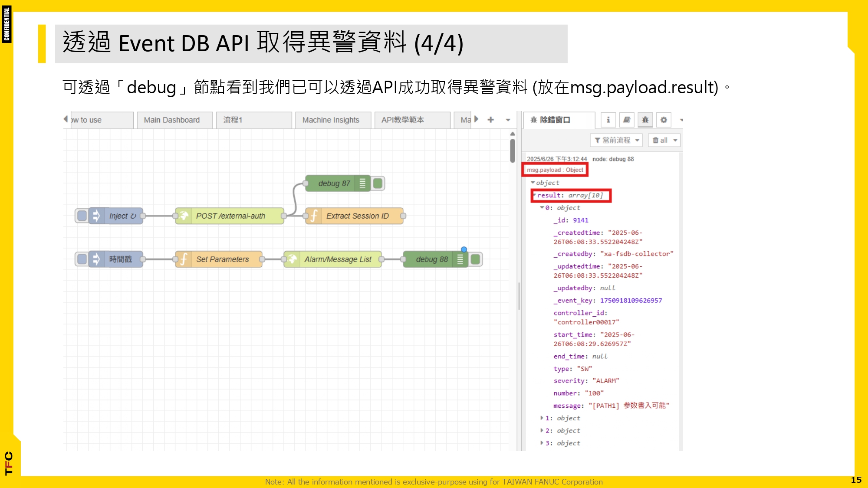The height and width of the screenshot is (488, 868).
Task: Select the debug bug sidebar icon
Action: [645, 120]
